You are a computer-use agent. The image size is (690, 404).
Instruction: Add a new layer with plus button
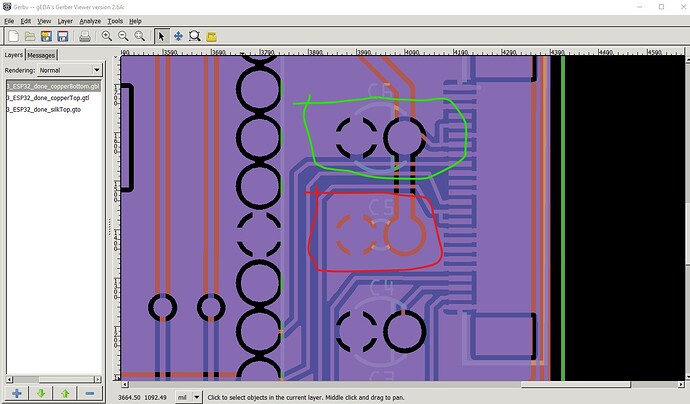click(17, 393)
